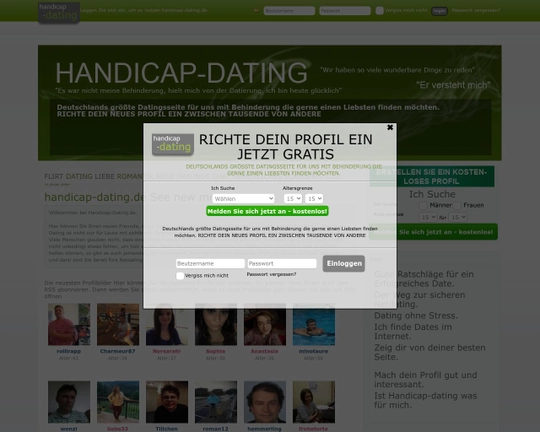Image resolution: width=540 pixels, height=432 pixels.
Task: Focus the popup Benutzername field
Action: [210, 264]
